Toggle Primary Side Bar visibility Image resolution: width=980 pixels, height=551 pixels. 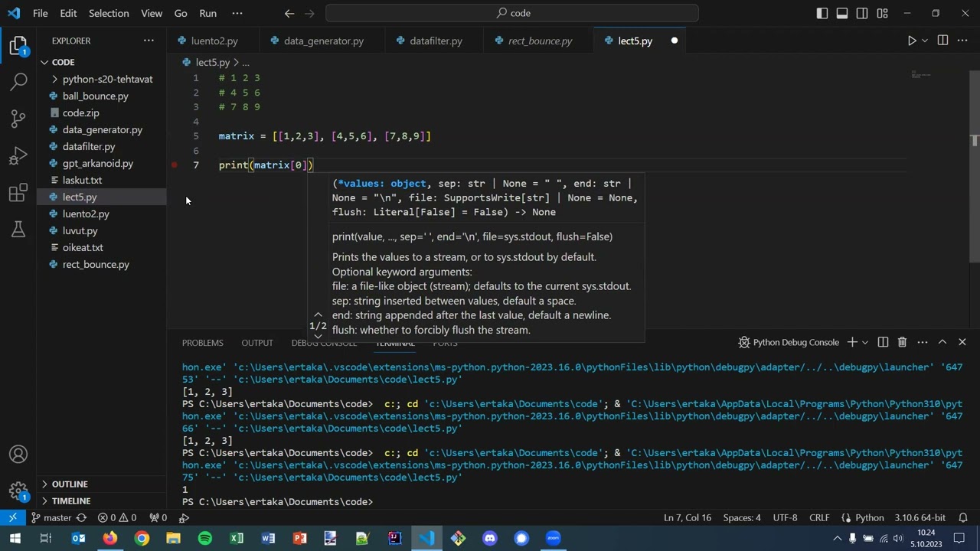(x=822, y=13)
